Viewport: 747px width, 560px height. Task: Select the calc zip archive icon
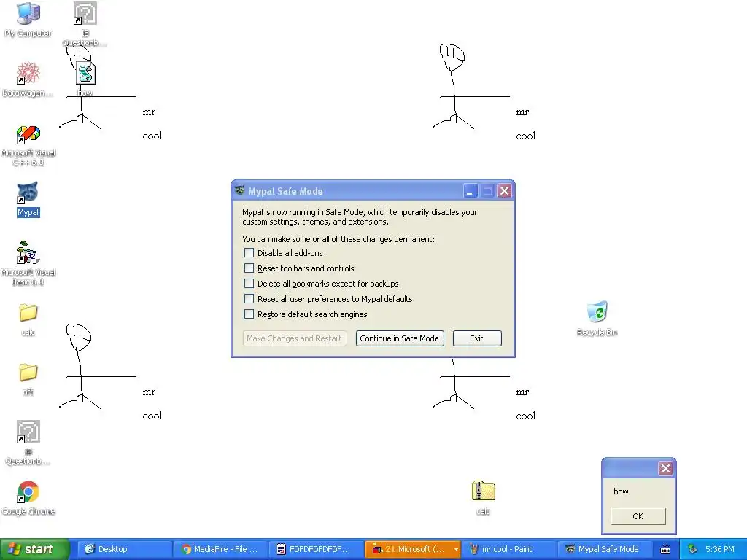pyautogui.click(x=483, y=491)
